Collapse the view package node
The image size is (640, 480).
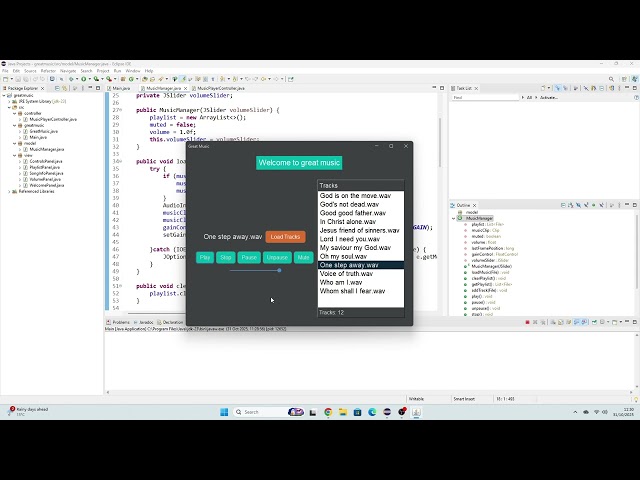point(15,156)
